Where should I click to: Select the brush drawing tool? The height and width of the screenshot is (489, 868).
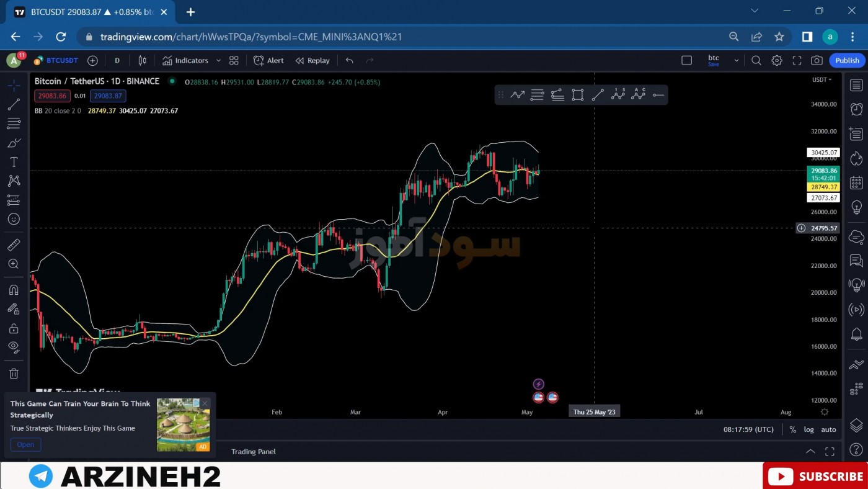pos(14,143)
